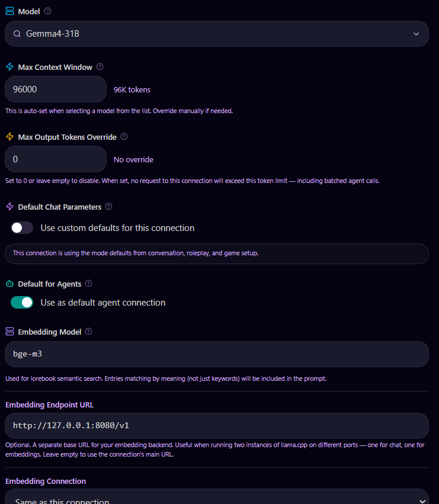
Task: Click the lightning icon beside Max Context Window
Action: [x=9, y=67]
